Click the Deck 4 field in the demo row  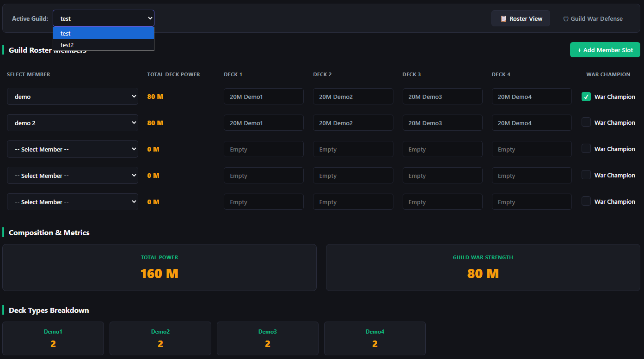pos(532,97)
